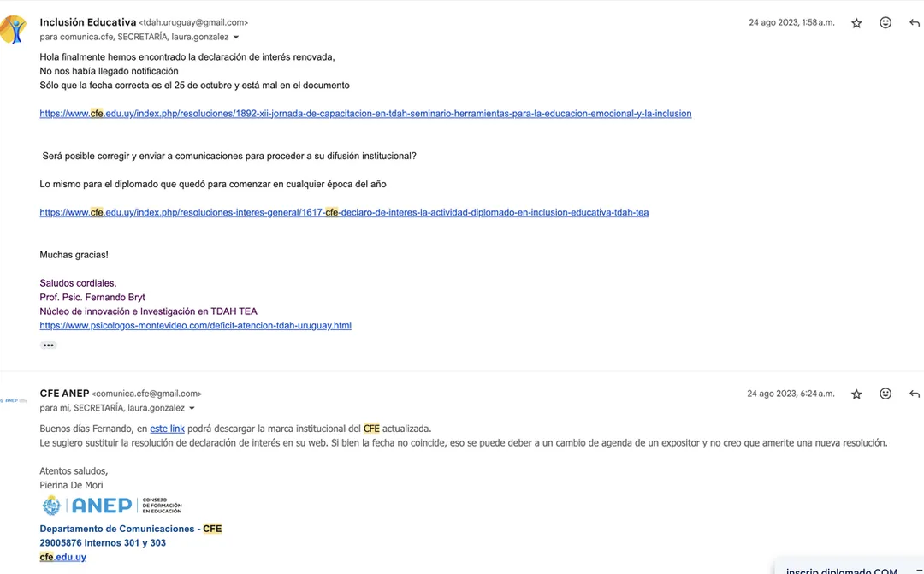Open 'este link' to download the marca
The width and height of the screenshot is (924, 574).
(x=168, y=429)
